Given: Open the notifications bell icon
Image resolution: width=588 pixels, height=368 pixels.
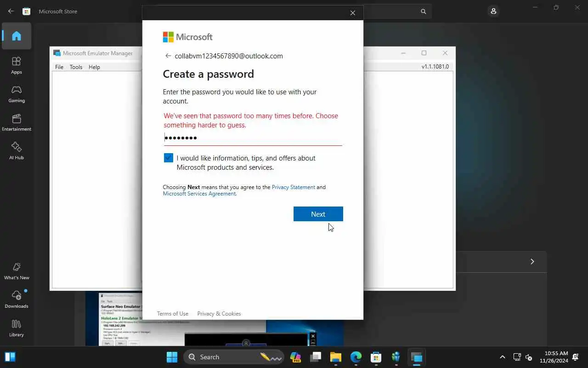Looking at the screenshot, I should tap(576, 357).
